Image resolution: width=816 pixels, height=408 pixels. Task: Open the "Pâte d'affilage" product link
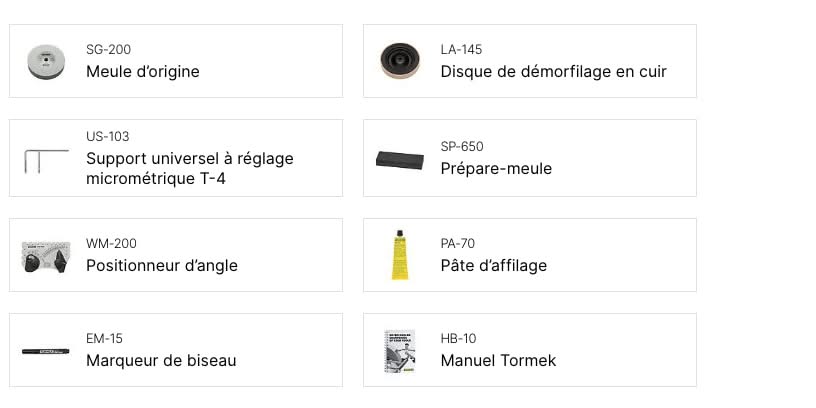[x=493, y=265]
